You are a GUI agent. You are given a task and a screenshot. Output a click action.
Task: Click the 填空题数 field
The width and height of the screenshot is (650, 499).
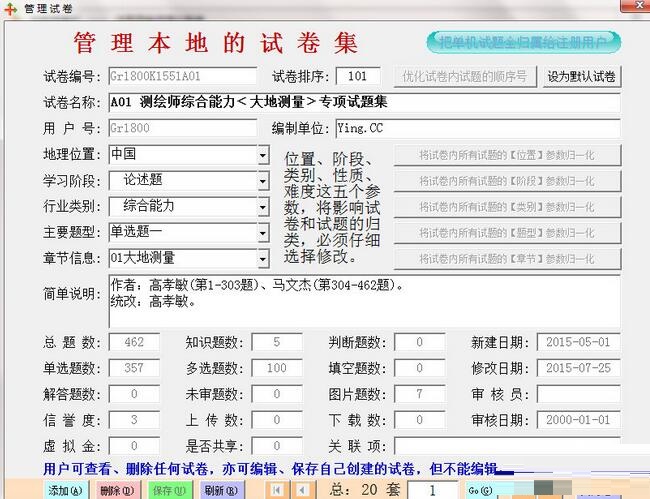(x=420, y=368)
